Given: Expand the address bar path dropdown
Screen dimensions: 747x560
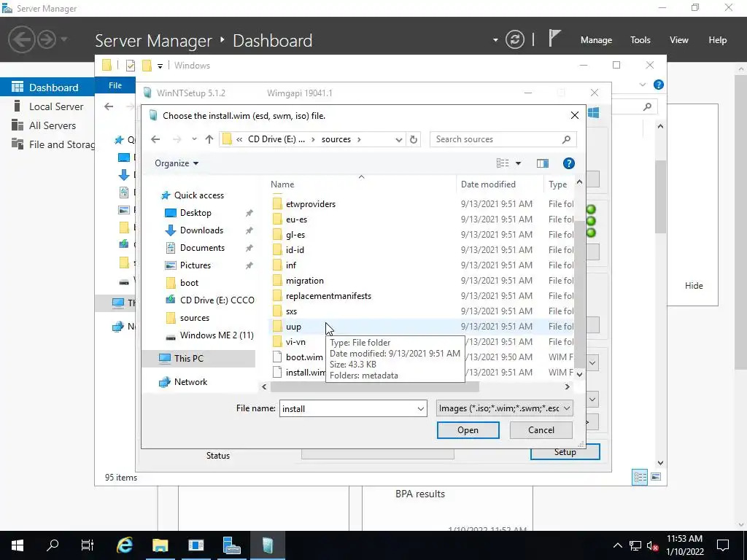Looking at the screenshot, I should [x=399, y=139].
